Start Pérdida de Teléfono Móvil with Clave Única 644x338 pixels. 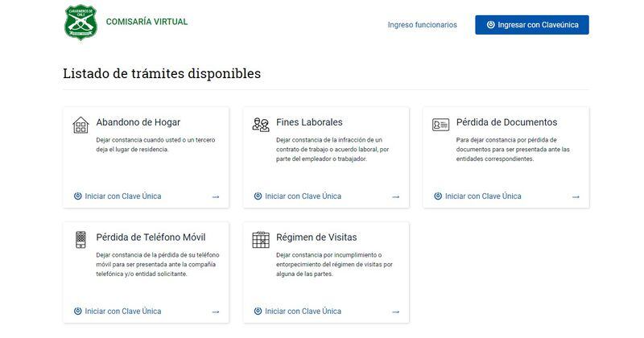pos(118,311)
